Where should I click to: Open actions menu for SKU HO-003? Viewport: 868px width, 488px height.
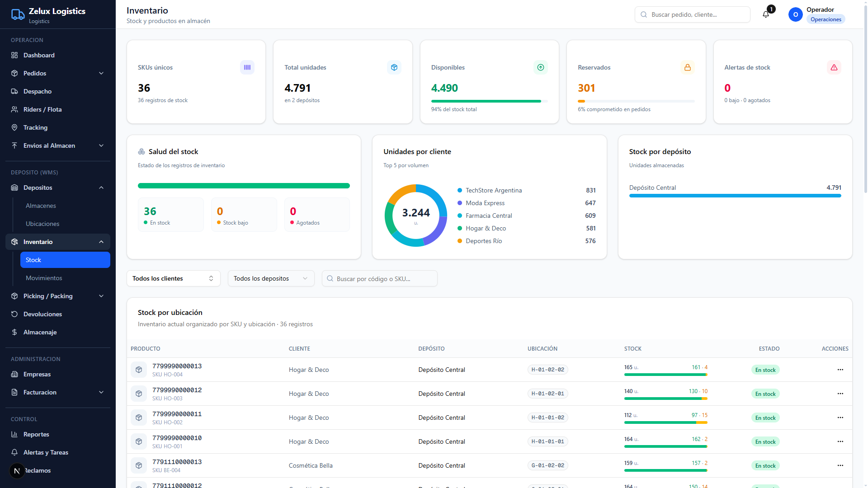coord(840,394)
